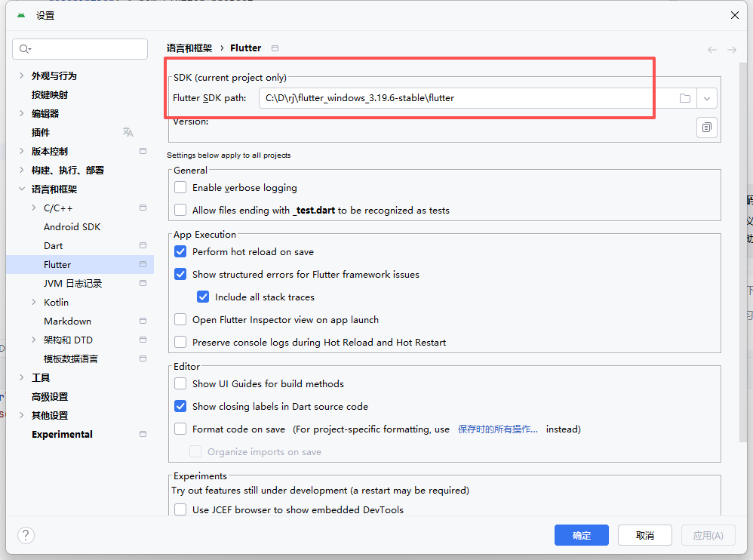This screenshot has width=753, height=560.
Task: Expand 架构和 DTD subtree
Action: pyautogui.click(x=34, y=340)
